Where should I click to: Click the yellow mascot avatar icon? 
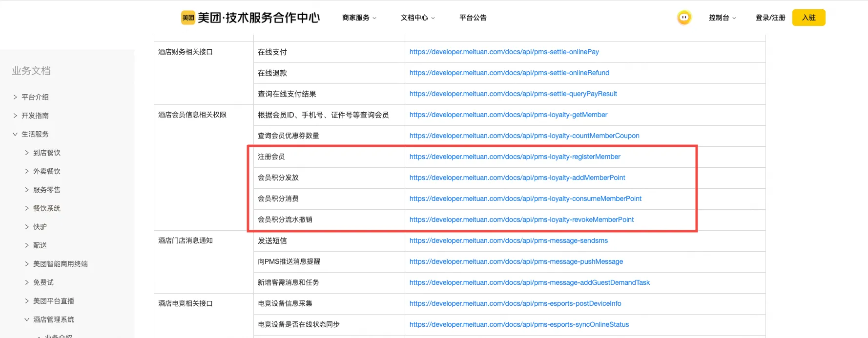click(684, 18)
